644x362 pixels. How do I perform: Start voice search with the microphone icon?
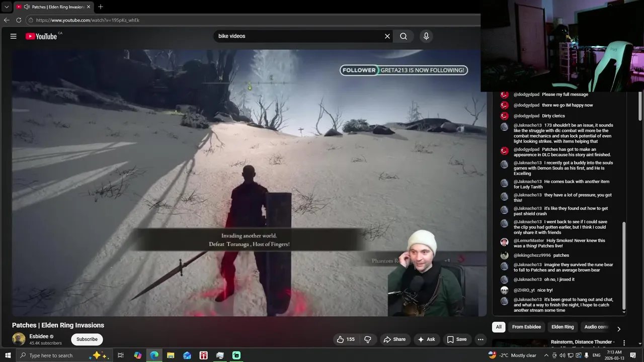426,36
